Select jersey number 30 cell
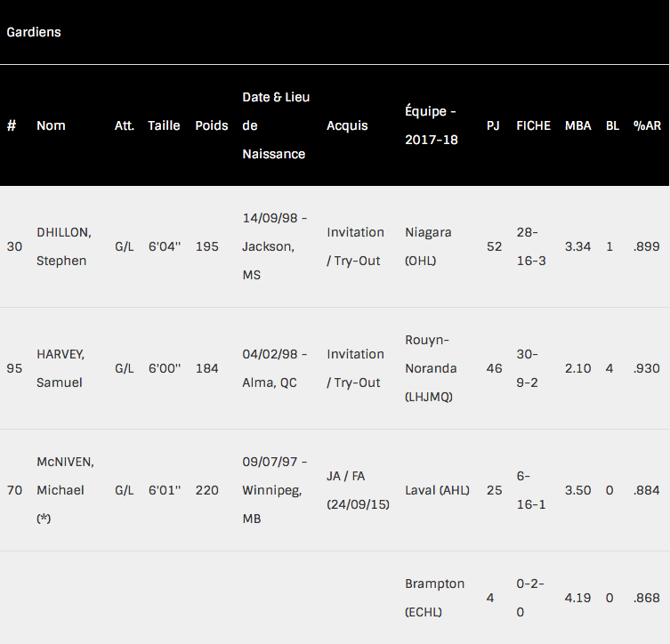Screen dimensions: 670x644 point(14,246)
